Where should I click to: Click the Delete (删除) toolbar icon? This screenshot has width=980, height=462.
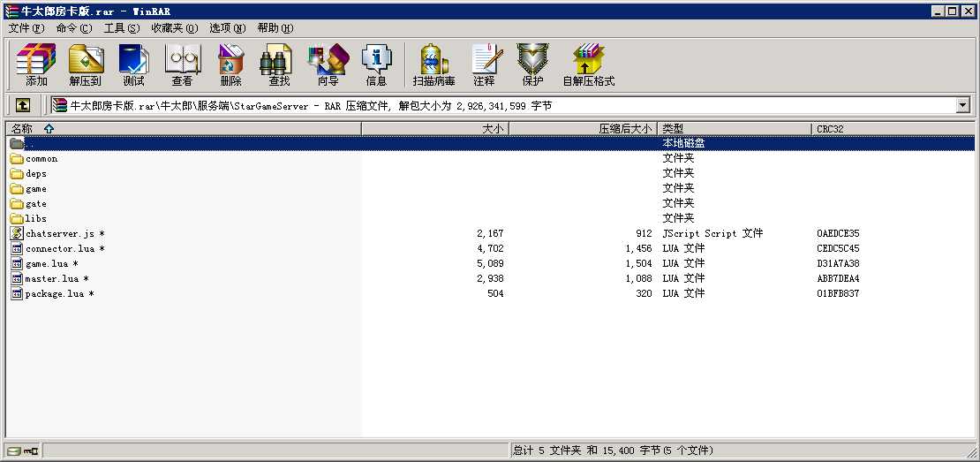pyautogui.click(x=230, y=65)
